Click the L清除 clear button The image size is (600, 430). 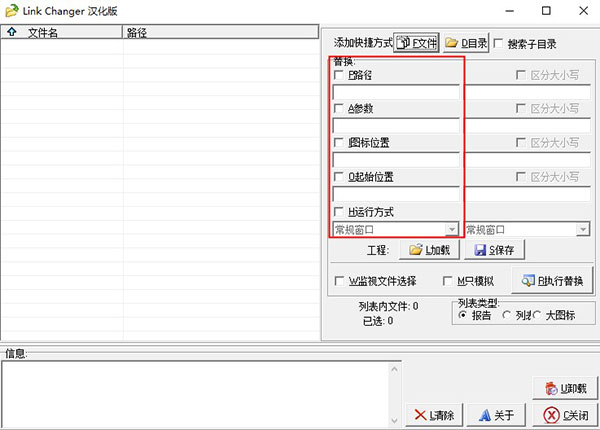tap(432, 415)
